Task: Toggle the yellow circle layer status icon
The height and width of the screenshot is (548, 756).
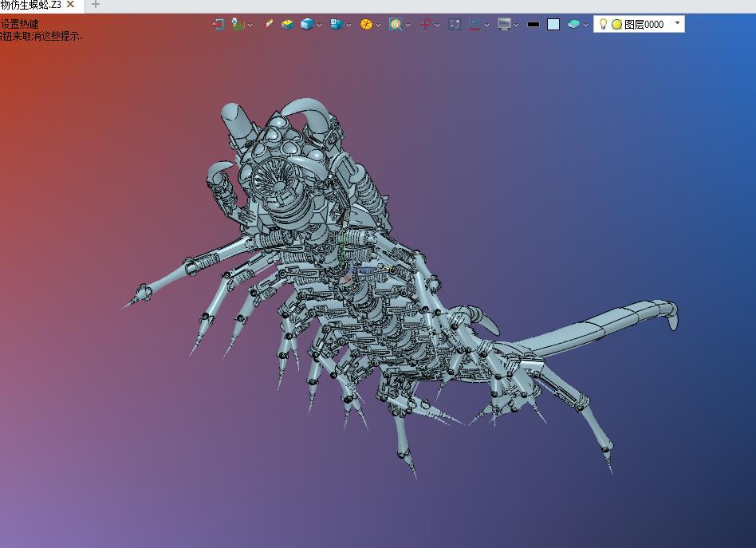Action: coord(616,25)
